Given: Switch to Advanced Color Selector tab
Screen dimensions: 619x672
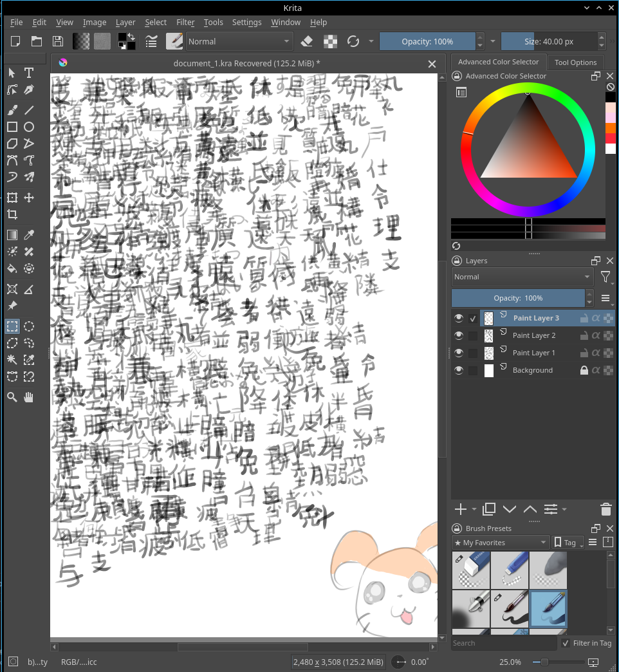Looking at the screenshot, I should click(x=498, y=62).
